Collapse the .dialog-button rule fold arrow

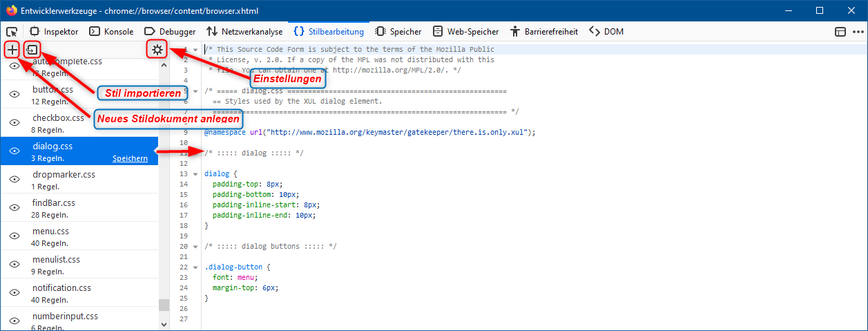click(195, 267)
